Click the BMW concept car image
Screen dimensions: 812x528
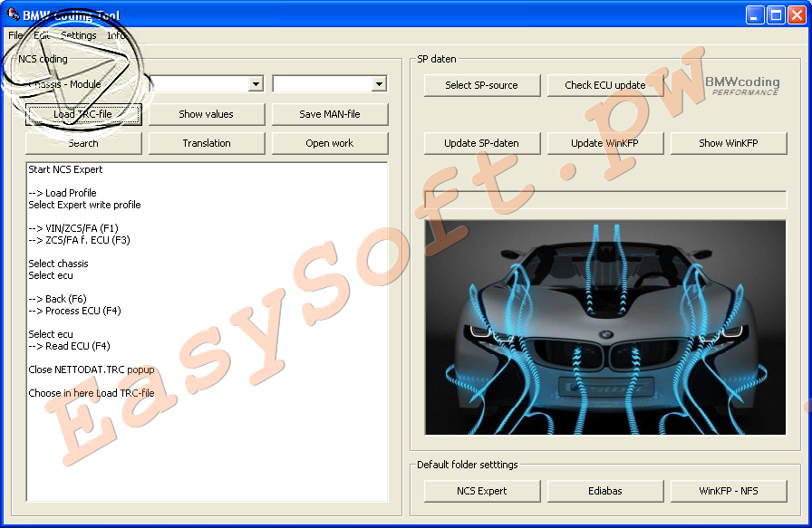pos(605,328)
